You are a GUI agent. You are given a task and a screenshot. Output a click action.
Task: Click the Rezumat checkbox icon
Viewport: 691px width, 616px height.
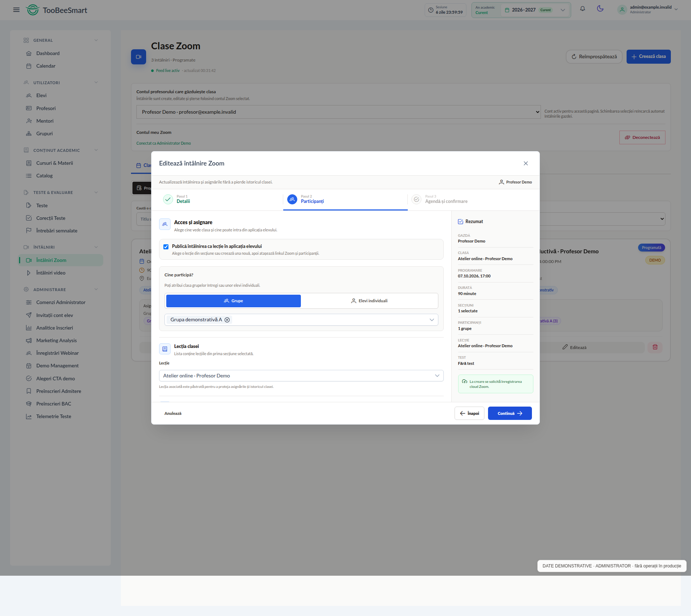pyautogui.click(x=460, y=222)
